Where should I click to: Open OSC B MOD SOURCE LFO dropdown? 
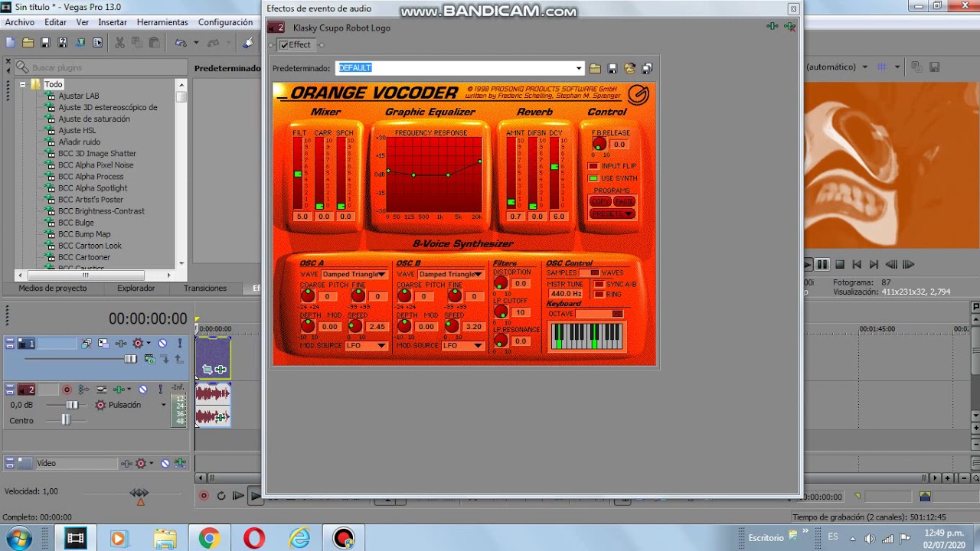point(462,346)
